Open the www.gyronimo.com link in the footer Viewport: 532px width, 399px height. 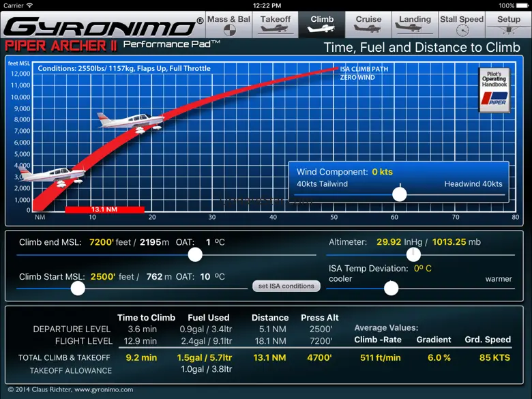tap(102, 389)
